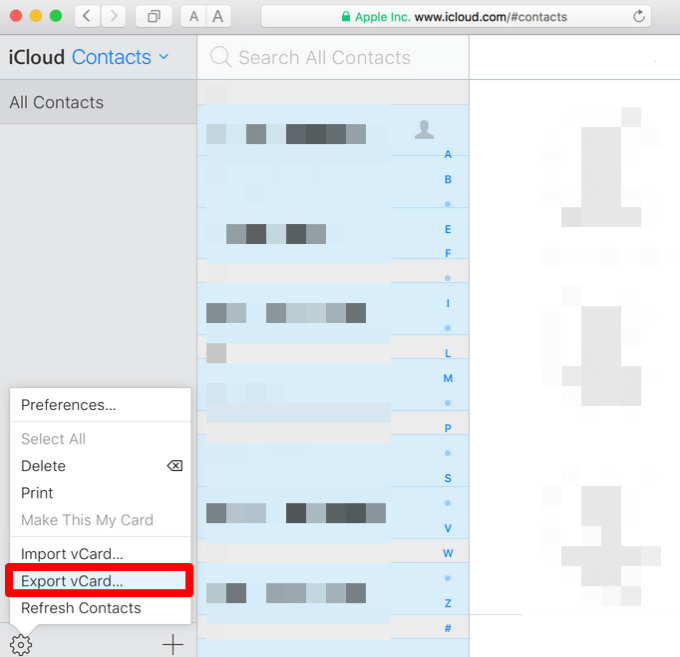Toggle the Safari tab overview icon
The width and height of the screenshot is (680, 657).
(154, 16)
